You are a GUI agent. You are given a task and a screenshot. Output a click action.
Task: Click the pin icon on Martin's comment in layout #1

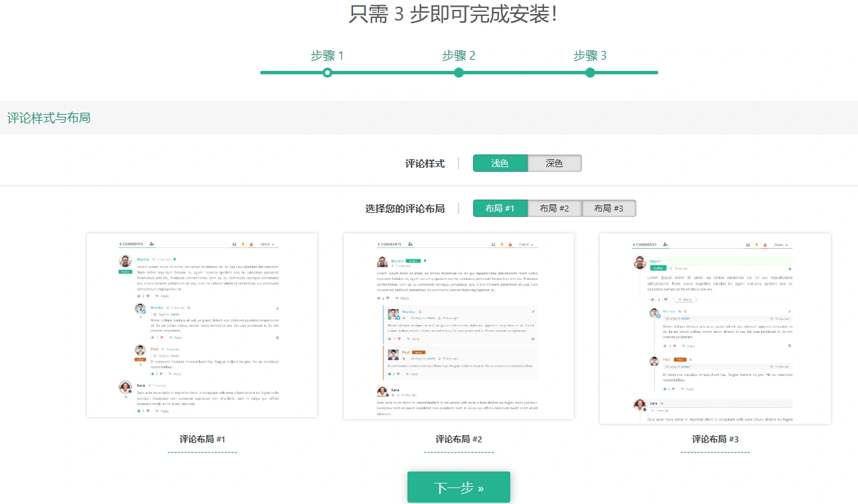(x=175, y=259)
